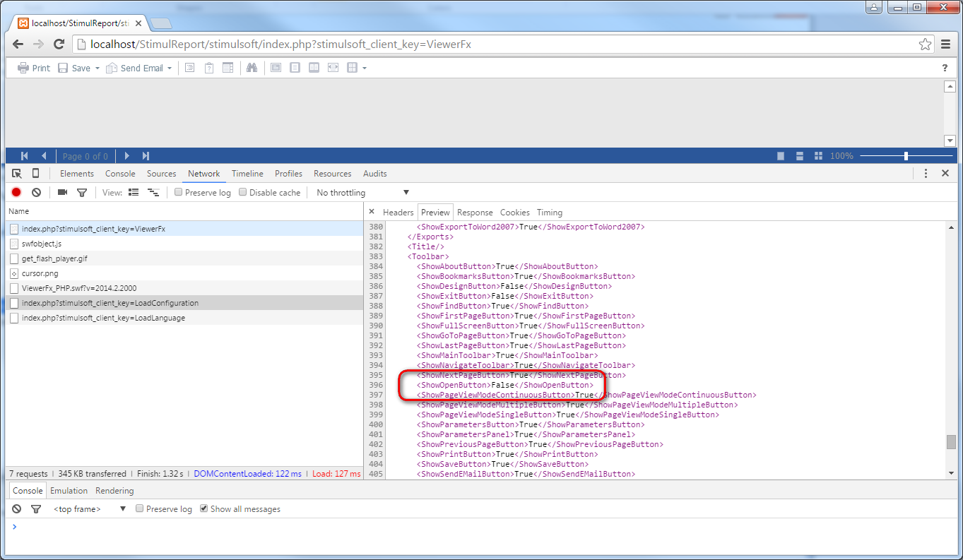The height and width of the screenshot is (560, 963).
Task: Open Find with the binoculars icon
Action: click(x=252, y=68)
